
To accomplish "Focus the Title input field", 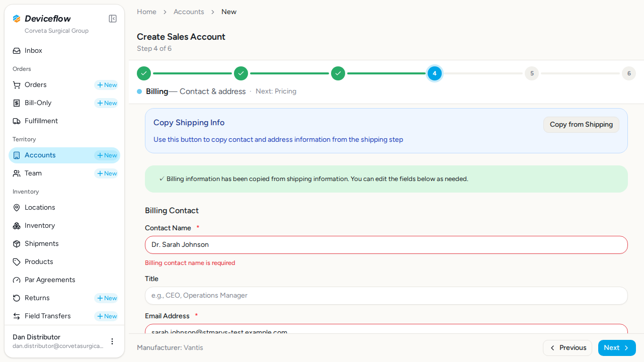I will tap(386, 296).
